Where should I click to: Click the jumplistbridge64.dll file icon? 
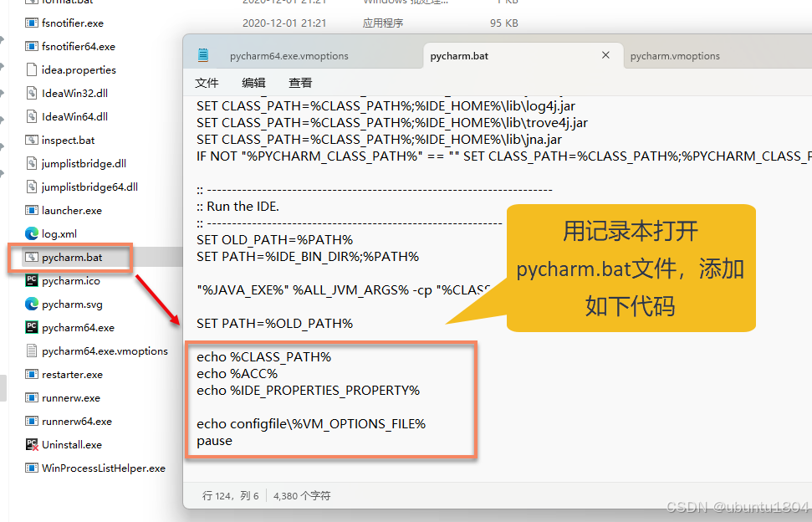click(32, 187)
